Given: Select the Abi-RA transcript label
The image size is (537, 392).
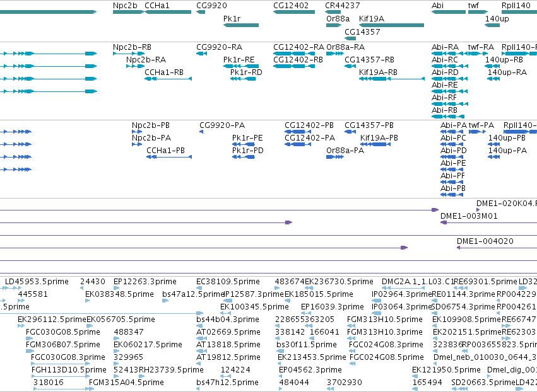Looking at the screenshot, I should (445, 47).
